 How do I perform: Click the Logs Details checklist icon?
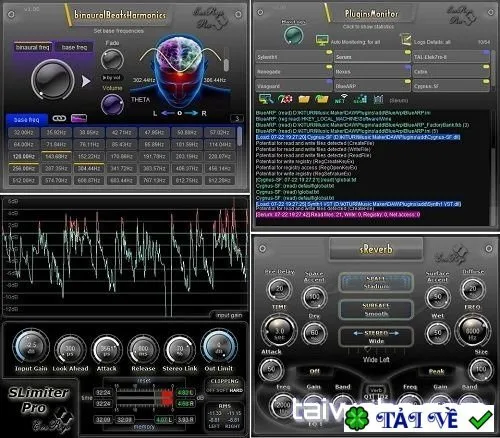click(406, 40)
